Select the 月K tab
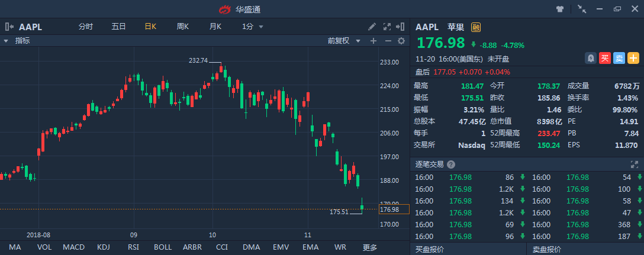 [x=215, y=27]
